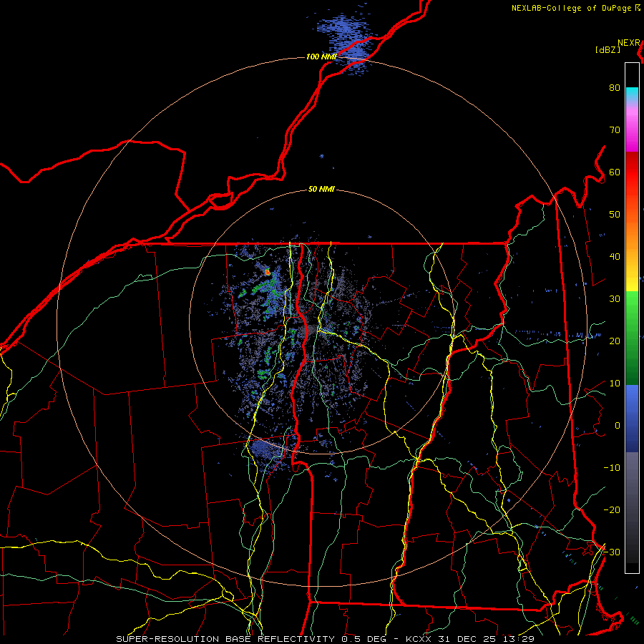Click the 50 value on the dBZ scale
The height and width of the screenshot is (644, 644).
615,215
